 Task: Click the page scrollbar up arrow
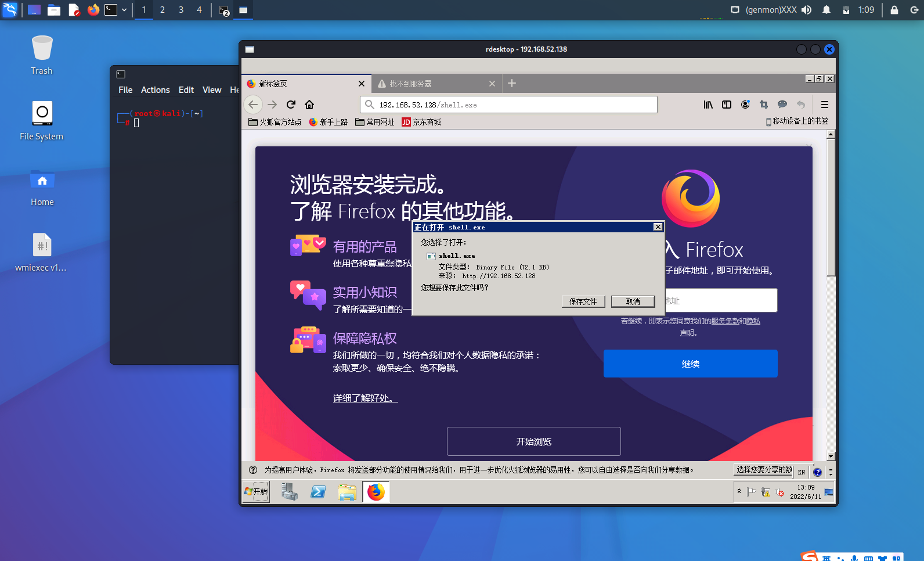[831, 134]
